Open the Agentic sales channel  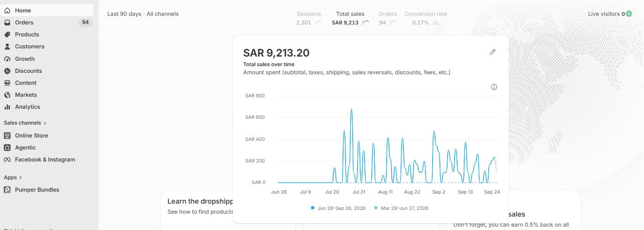47,148
